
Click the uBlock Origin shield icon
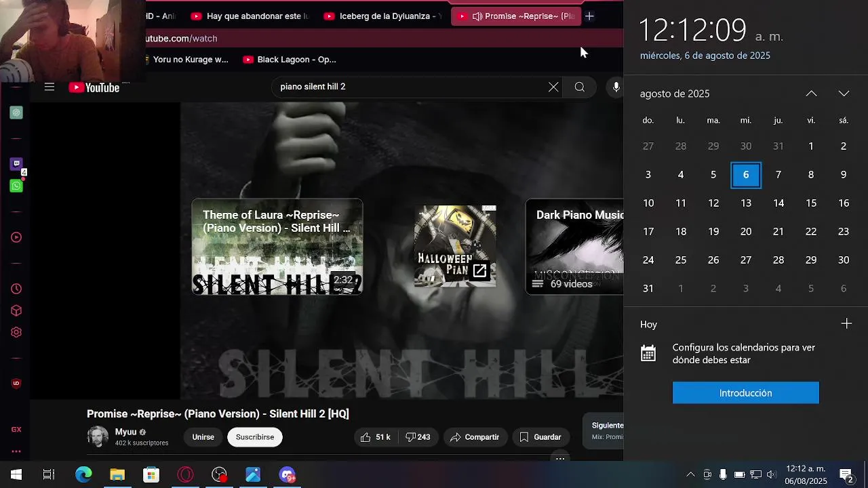(x=16, y=383)
